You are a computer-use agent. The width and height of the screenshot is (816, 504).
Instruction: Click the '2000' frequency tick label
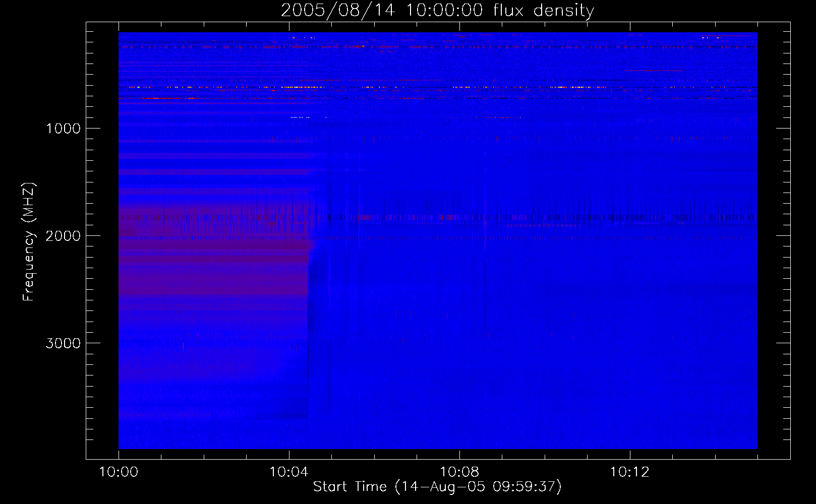tap(63, 236)
